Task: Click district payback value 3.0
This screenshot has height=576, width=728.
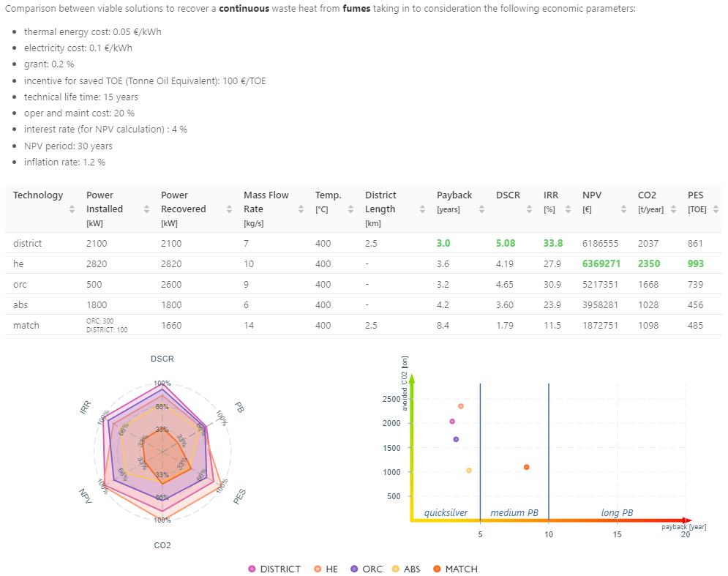Action: coord(443,244)
